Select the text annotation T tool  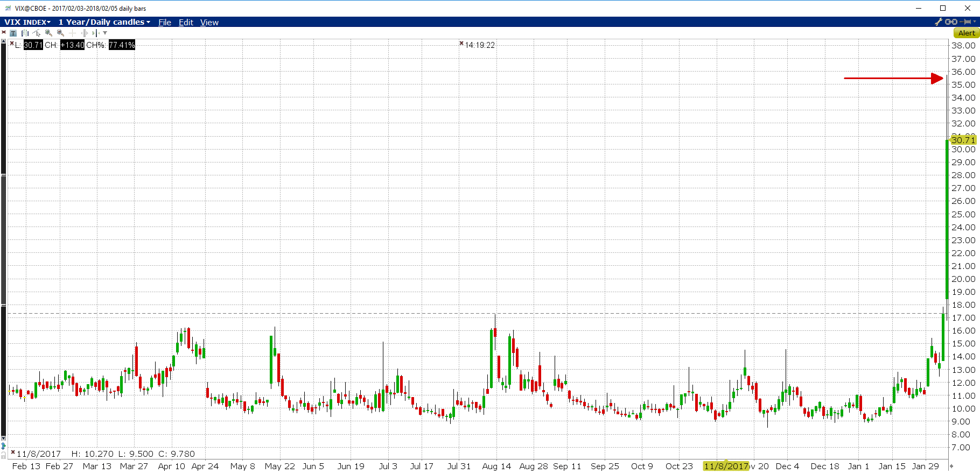[13, 33]
